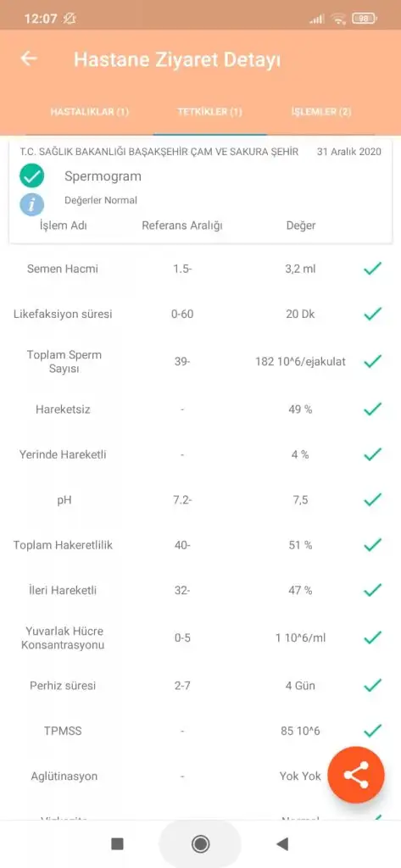The width and height of the screenshot is (401, 868).
Task: Tap the checkmark in Perhiz süresi row
Action: pos(373,685)
